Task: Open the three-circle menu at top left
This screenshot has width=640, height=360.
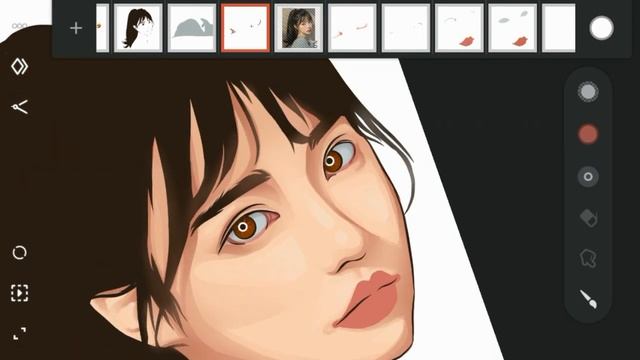Action: 19,26
